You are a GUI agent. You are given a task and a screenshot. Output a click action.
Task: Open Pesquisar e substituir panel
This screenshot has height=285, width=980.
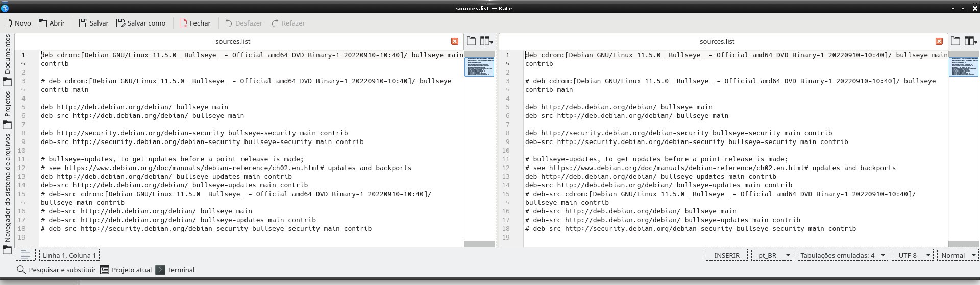coord(56,270)
